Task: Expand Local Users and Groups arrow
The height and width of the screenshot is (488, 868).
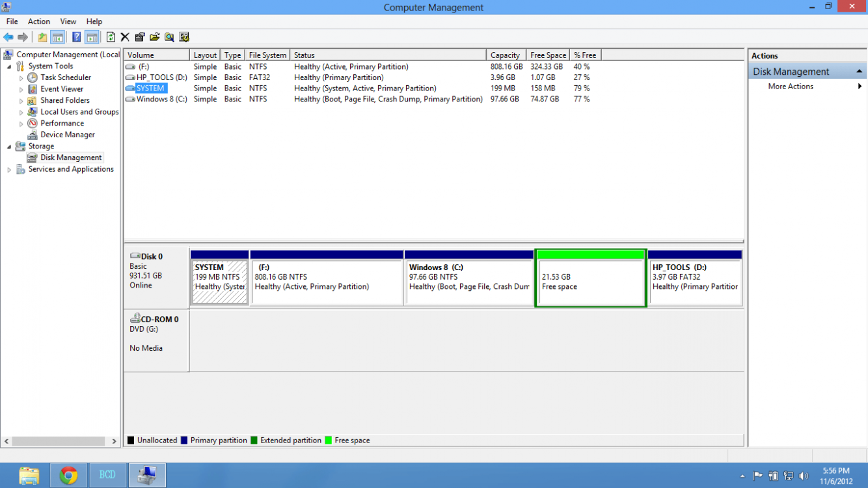Action: click(x=21, y=112)
